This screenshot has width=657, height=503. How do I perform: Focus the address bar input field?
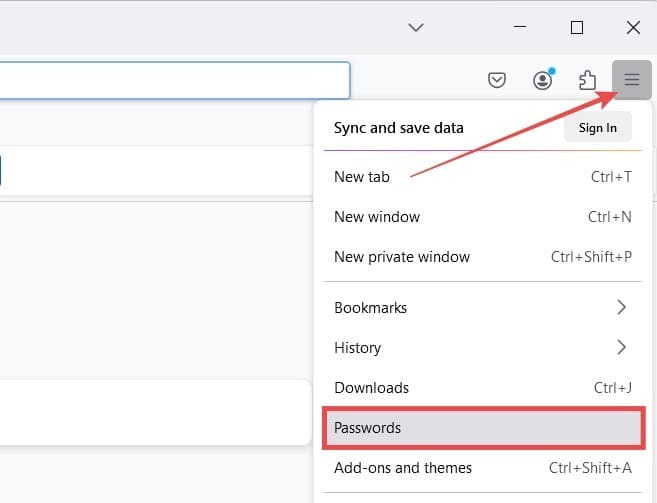coord(175,80)
